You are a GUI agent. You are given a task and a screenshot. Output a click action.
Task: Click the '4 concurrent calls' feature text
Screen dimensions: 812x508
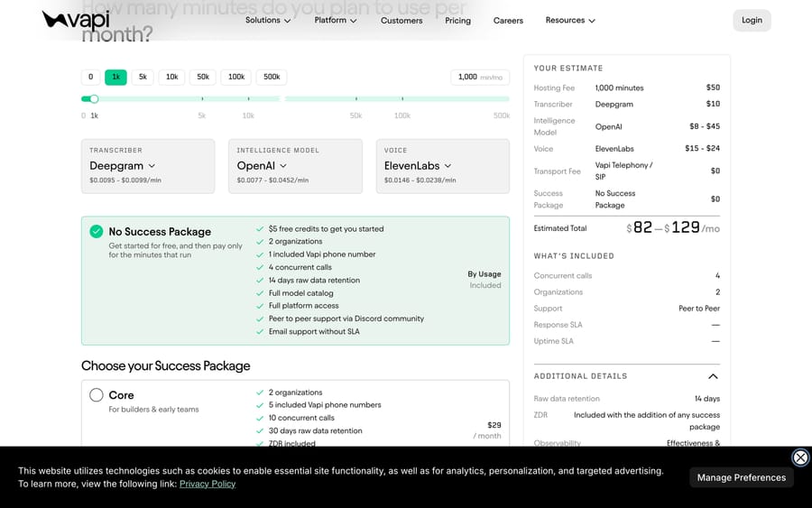[300, 267]
